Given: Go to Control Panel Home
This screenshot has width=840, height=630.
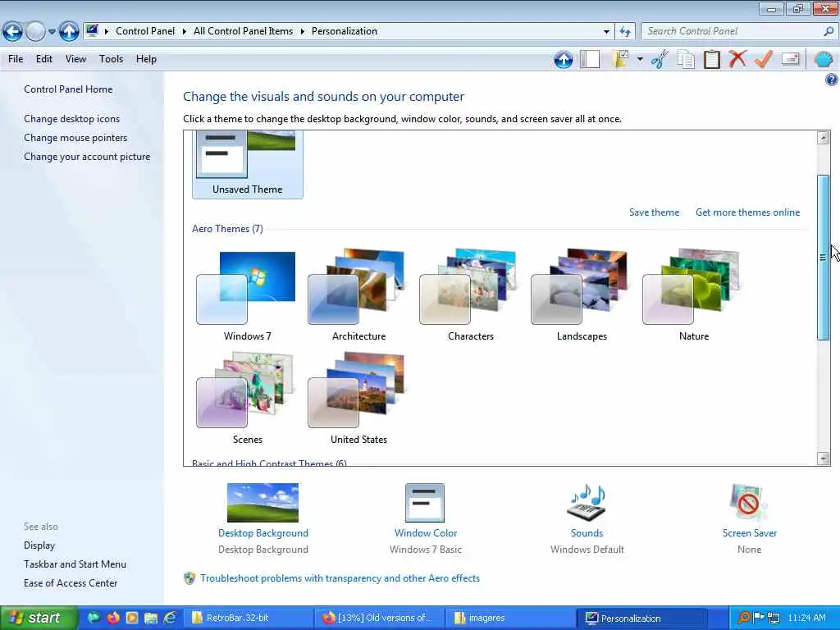Looking at the screenshot, I should [68, 89].
